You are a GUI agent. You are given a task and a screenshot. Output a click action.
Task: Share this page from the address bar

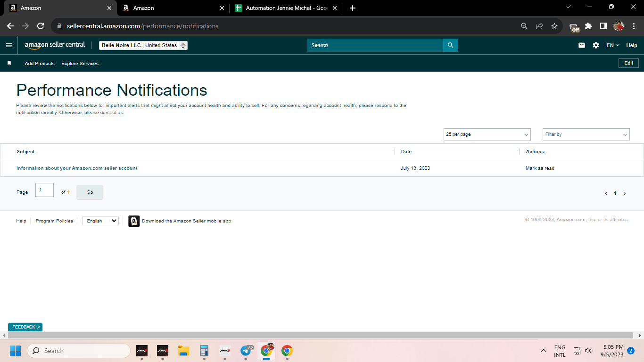[x=539, y=26]
